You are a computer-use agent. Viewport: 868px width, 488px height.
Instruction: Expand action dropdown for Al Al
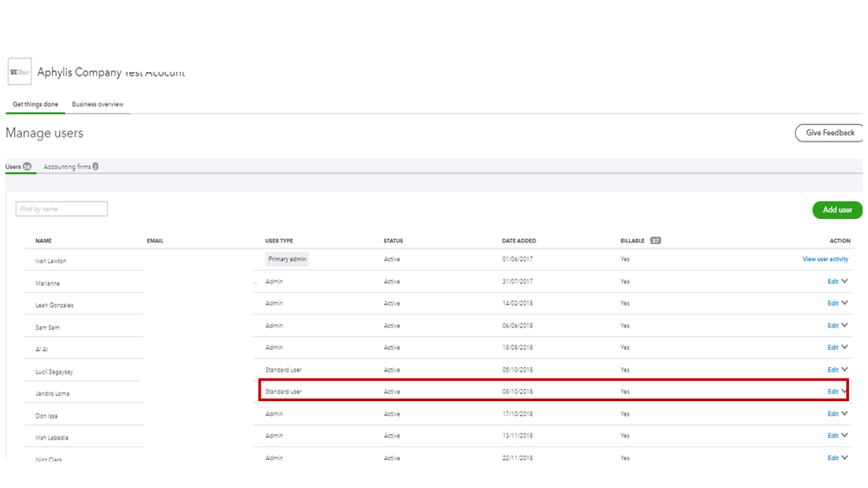pyautogui.click(x=845, y=347)
